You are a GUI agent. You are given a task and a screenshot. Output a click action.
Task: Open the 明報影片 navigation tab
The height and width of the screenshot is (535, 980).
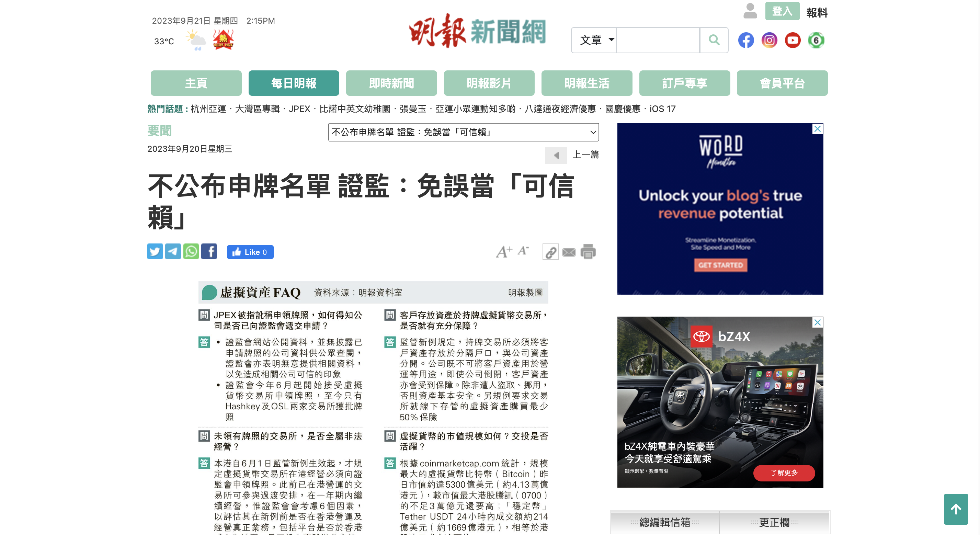(489, 83)
